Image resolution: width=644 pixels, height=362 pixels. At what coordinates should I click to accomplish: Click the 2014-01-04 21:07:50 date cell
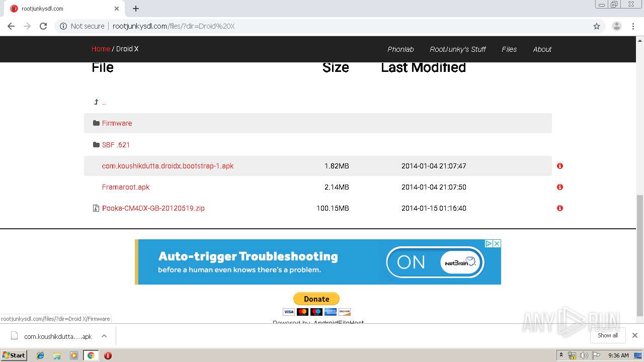click(x=434, y=187)
